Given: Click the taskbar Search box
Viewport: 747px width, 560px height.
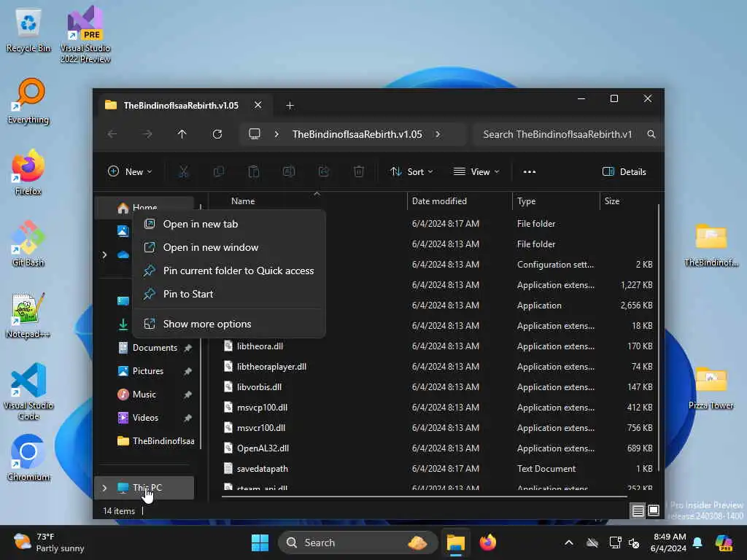Looking at the screenshot, I should 357,542.
